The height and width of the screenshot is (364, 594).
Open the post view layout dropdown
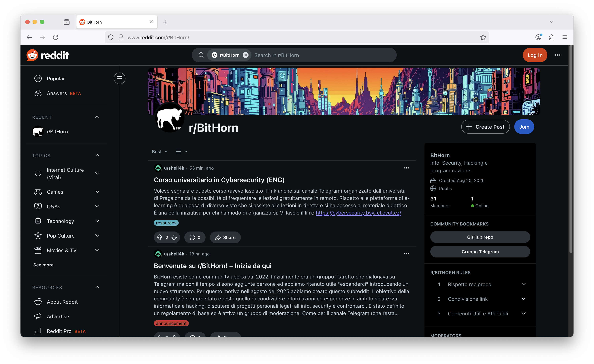pos(181,151)
